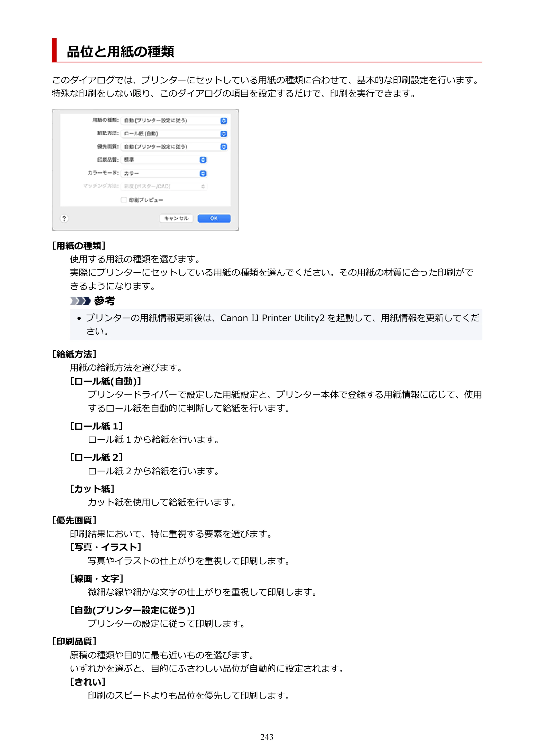Click the line 'カット紙を使用して給紙を行います。'

click(162, 502)
